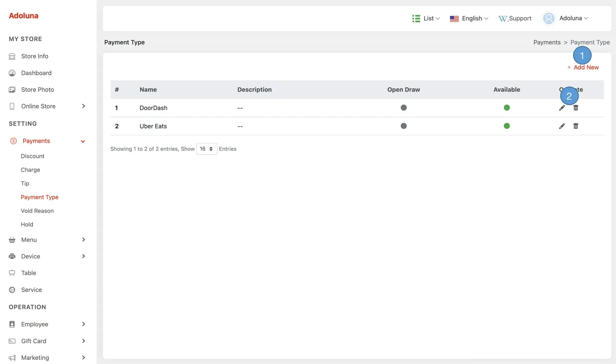Click the Open Draw column header
Viewport: 616px width, 364px height.
403,90
